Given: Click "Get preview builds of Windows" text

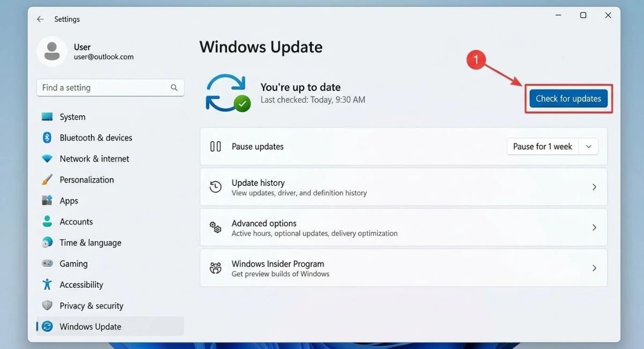Looking at the screenshot, I should (x=281, y=274).
